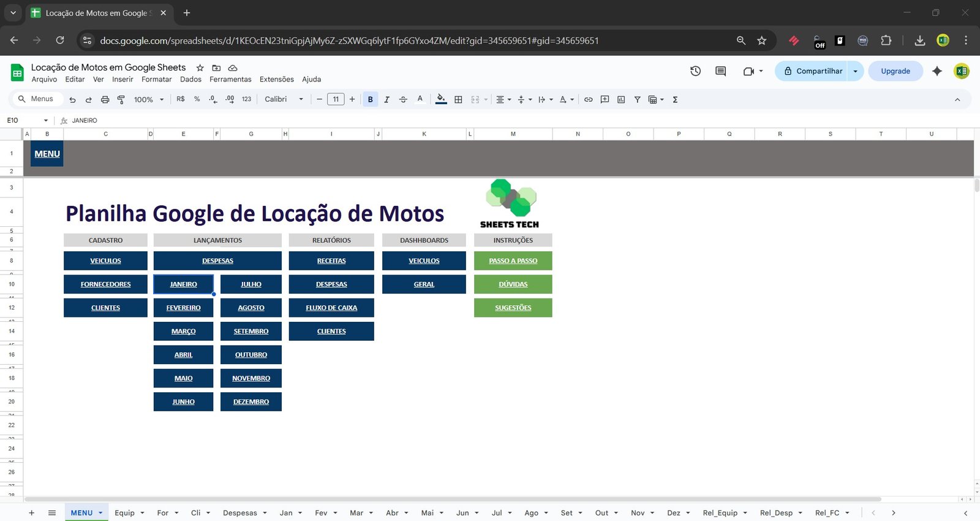Click the borders icon

[458, 99]
